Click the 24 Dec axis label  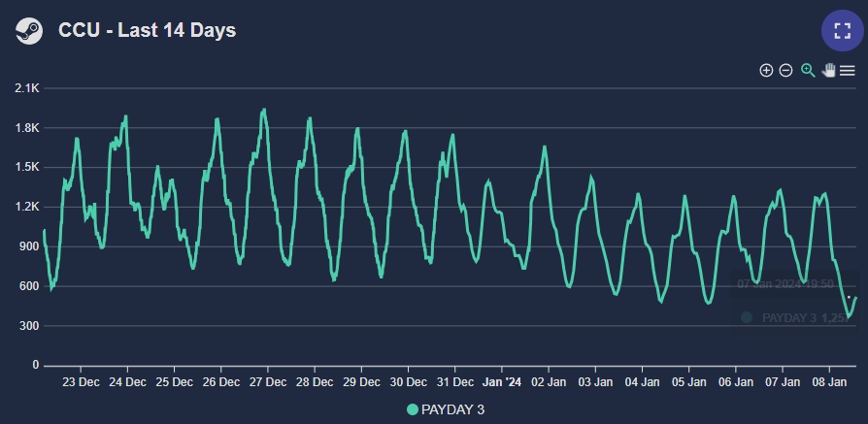[128, 382]
